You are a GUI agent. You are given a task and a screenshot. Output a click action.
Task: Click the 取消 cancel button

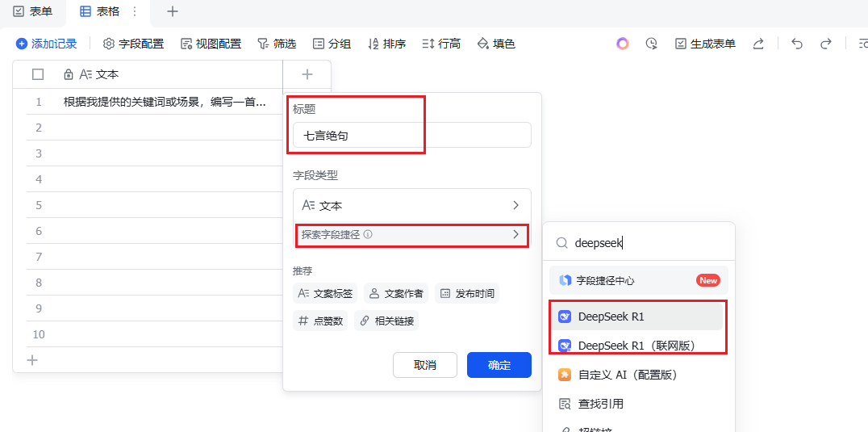coord(425,365)
